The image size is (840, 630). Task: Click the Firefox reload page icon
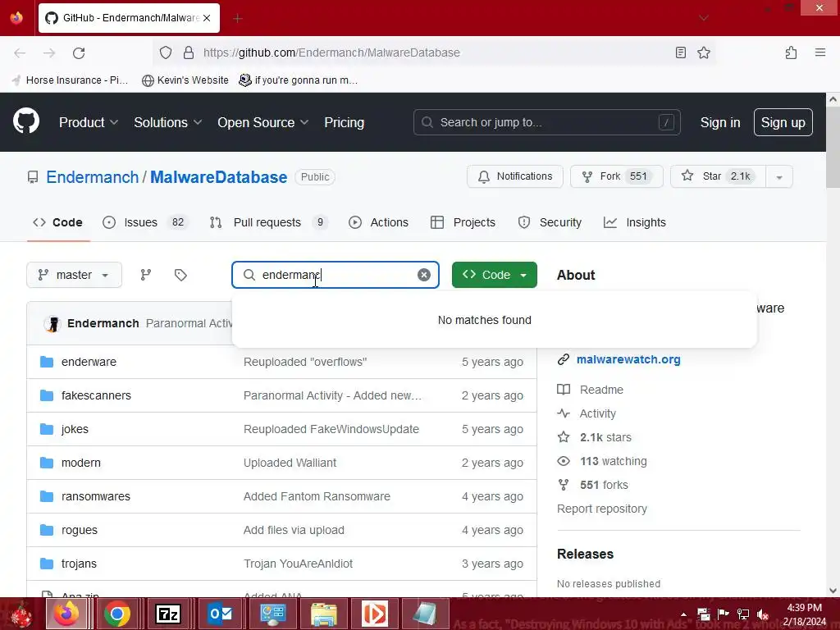[x=79, y=52]
